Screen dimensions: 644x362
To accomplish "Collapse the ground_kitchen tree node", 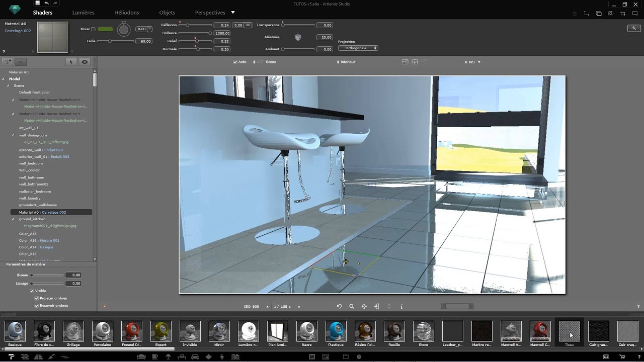I will click(13, 219).
